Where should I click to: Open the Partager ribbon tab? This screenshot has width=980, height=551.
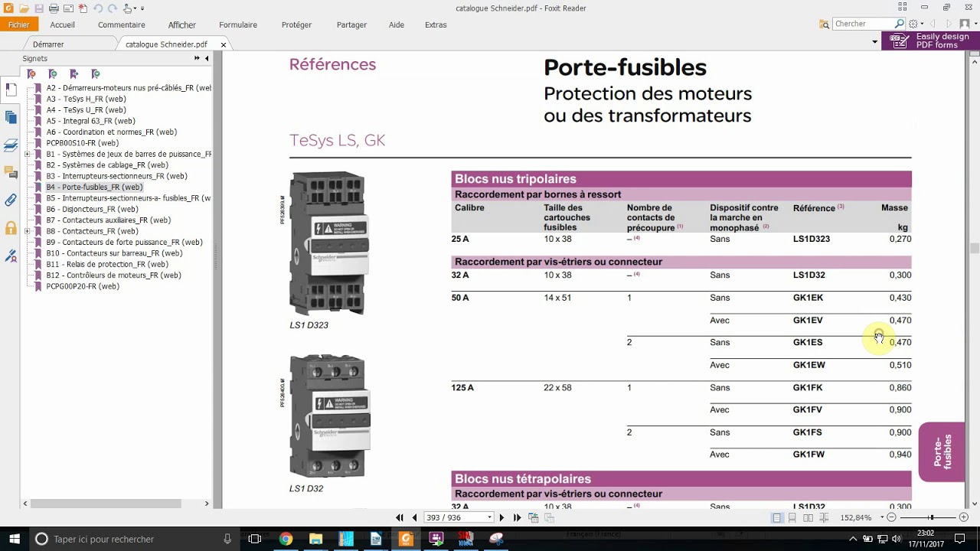[351, 24]
